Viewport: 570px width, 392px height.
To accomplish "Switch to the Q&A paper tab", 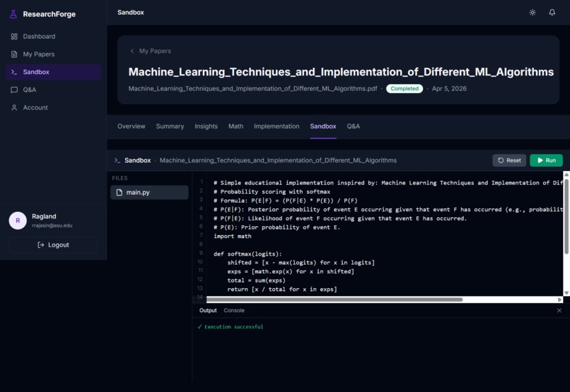I will point(353,126).
